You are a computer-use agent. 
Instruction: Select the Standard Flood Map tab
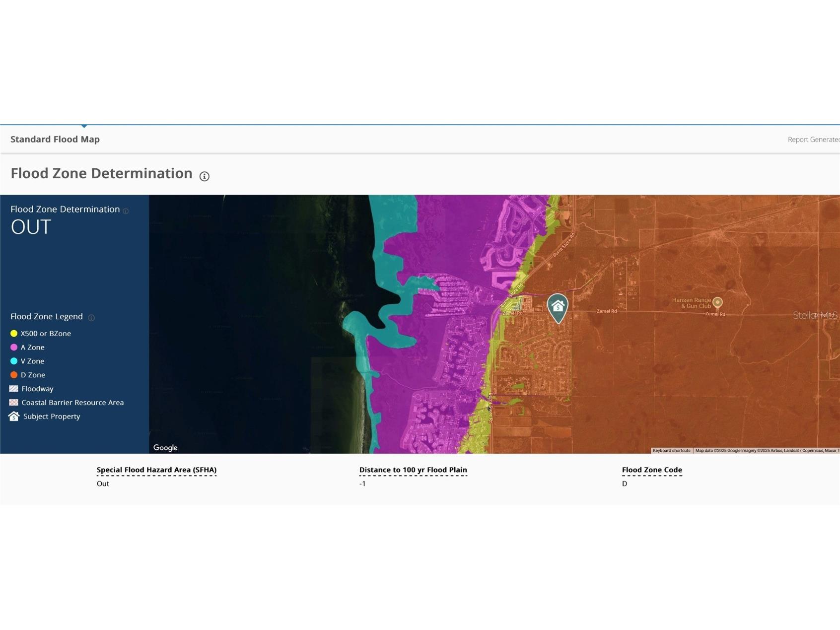pyautogui.click(x=55, y=140)
